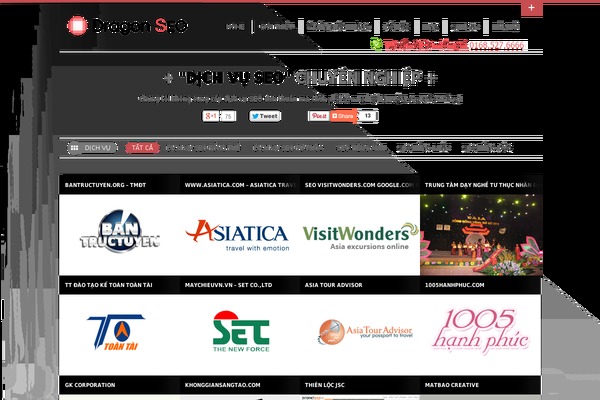The image size is (600, 400).
Task: Click the SEO VISITWONDERS.COM title header
Action: [360, 185]
